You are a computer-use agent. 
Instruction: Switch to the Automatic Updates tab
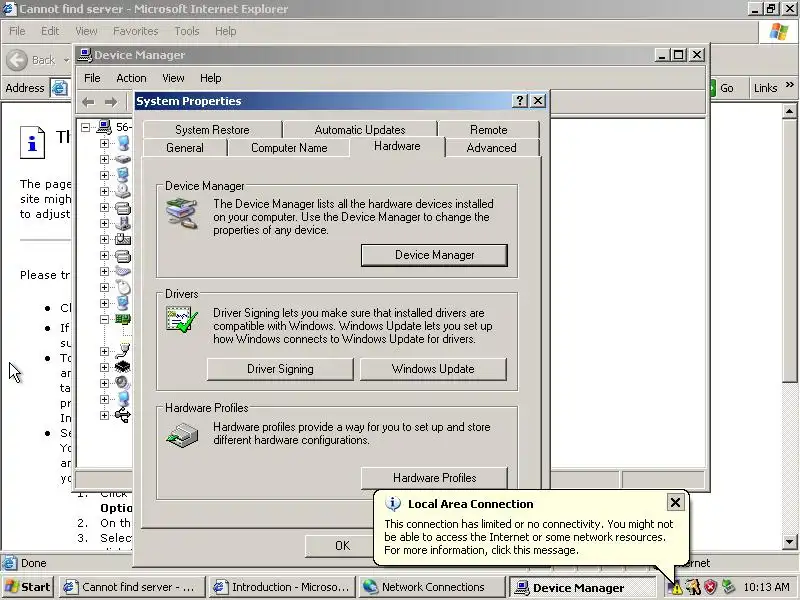click(x=360, y=130)
